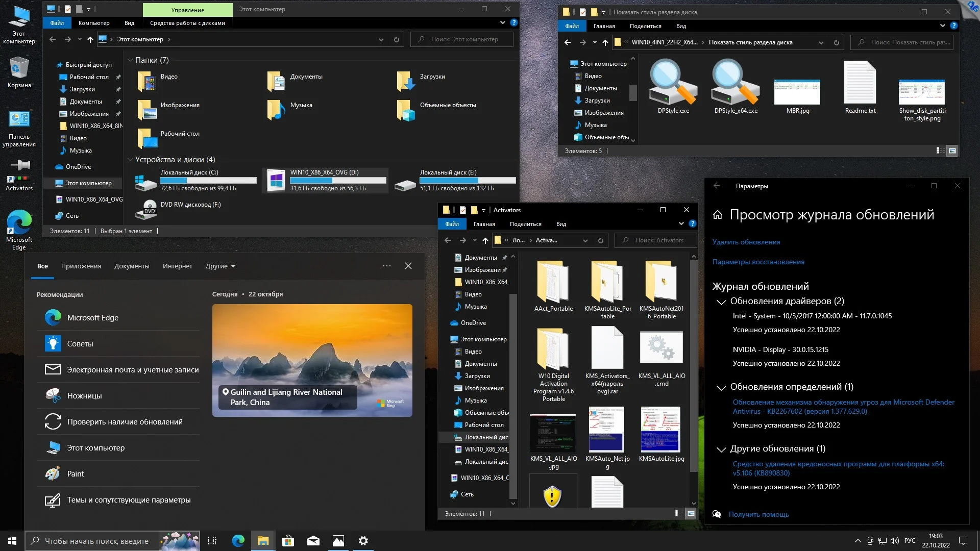
Task: Click Получить помощь link
Action: [758, 514]
